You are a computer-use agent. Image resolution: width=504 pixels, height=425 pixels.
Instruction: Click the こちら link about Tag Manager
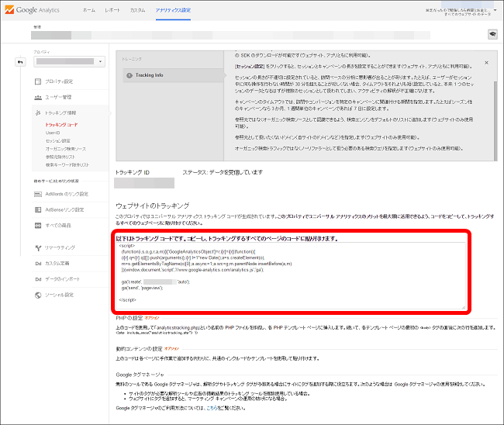point(212,408)
